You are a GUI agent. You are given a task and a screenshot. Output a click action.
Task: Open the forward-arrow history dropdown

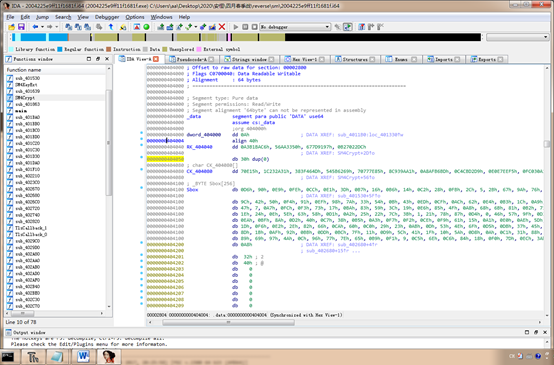point(56,27)
